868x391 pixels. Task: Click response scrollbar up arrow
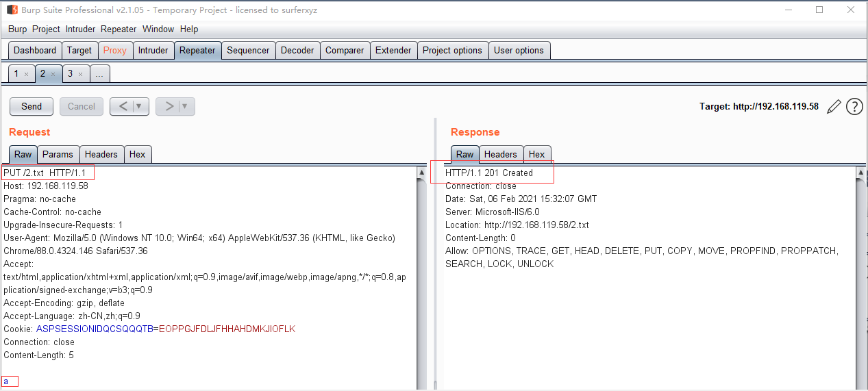pyautogui.click(x=861, y=173)
